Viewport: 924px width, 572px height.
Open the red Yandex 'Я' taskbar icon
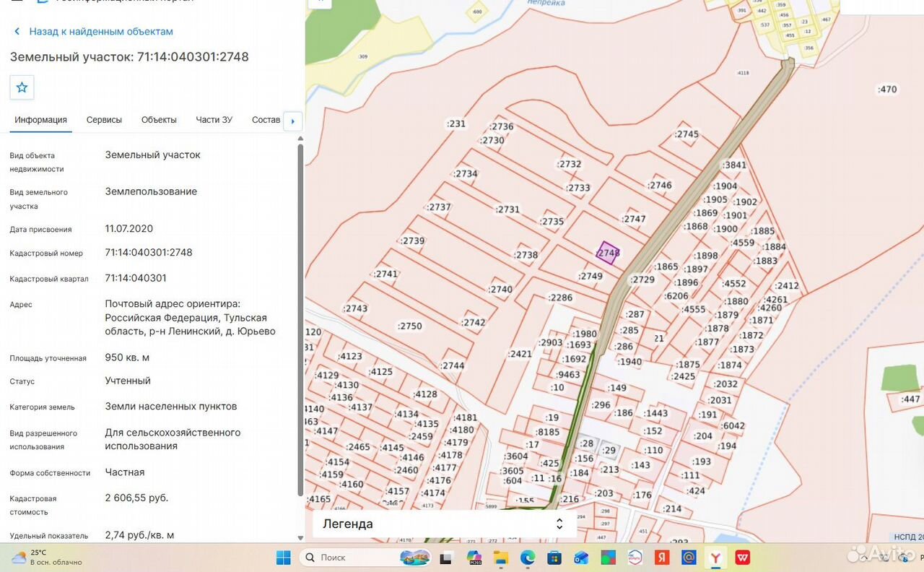(x=661, y=558)
